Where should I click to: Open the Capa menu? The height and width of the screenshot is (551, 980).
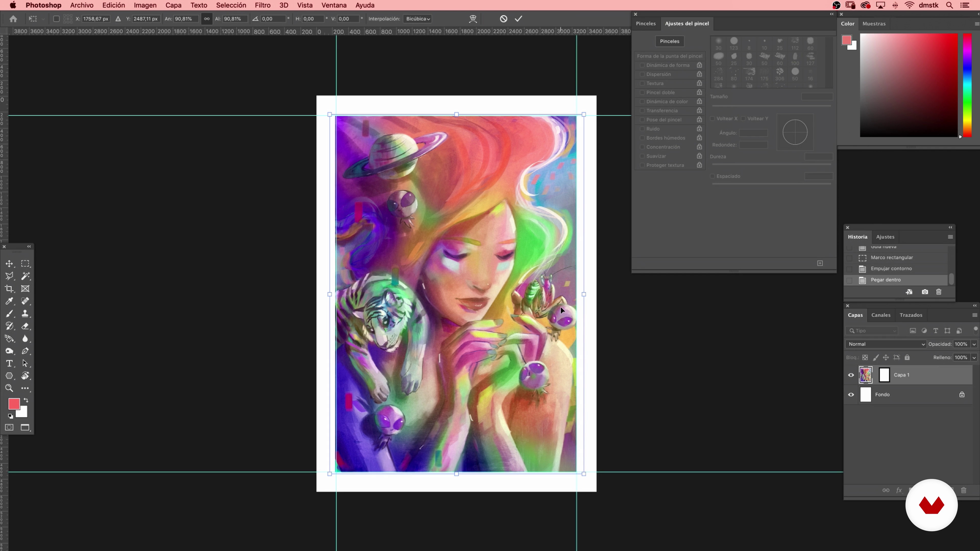pyautogui.click(x=173, y=5)
